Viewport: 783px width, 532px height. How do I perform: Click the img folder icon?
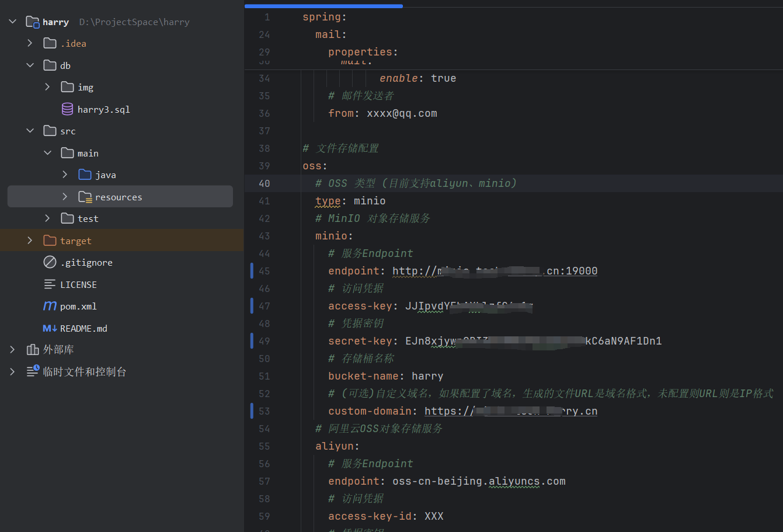point(68,87)
